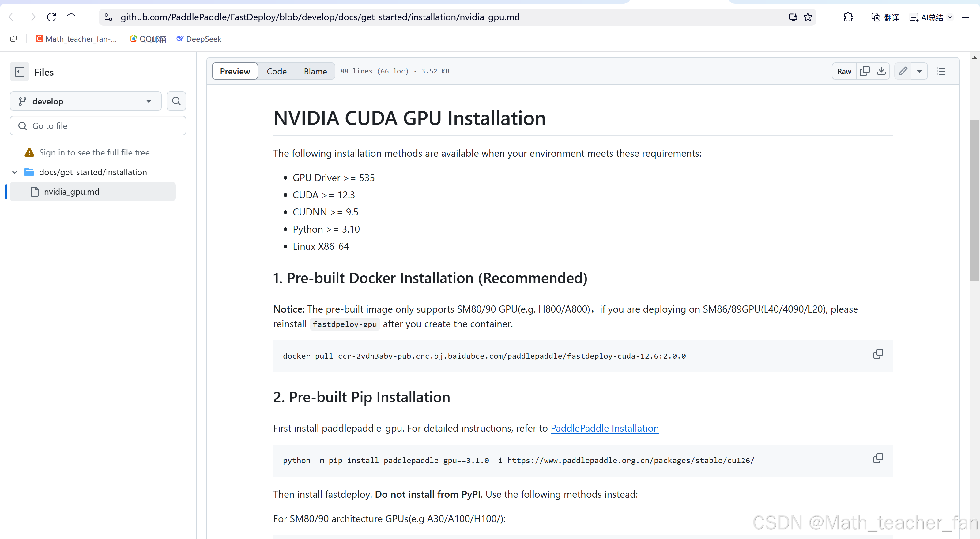The image size is (980, 539).
Task: Switch to the Preview tab
Action: pyautogui.click(x=235, y=71)
